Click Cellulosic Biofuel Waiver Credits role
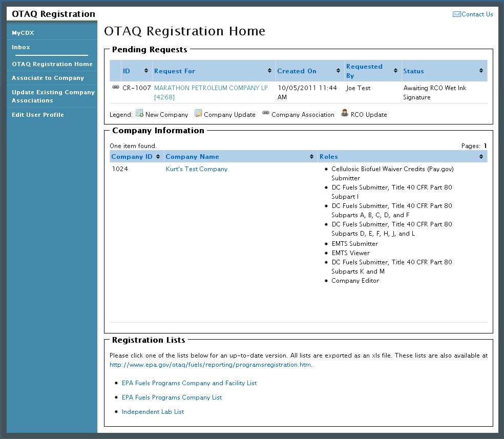 (392, 174)
